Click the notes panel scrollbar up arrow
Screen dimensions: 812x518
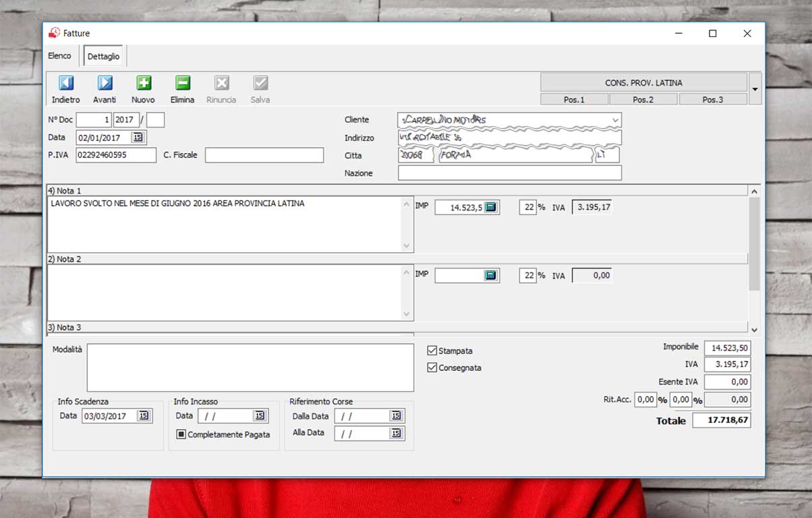click(x=754, y=192)
